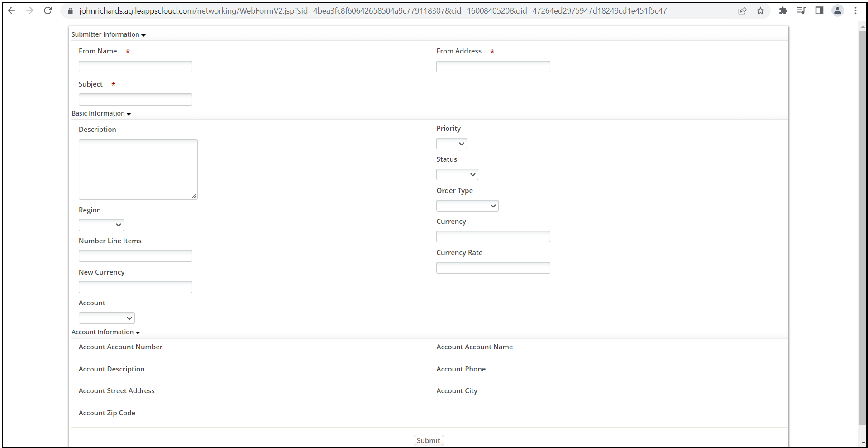
Task: Focus the Currency Rate field
Action: 493,268
